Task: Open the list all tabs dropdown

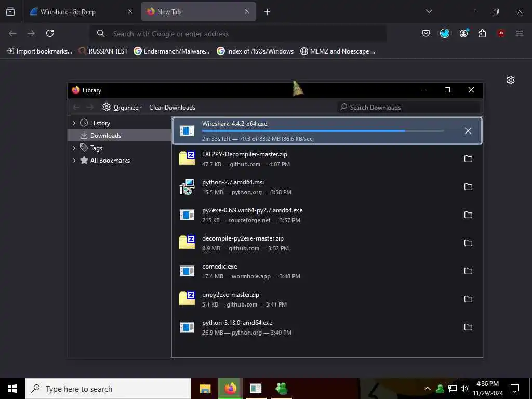Action: point(429,11)
